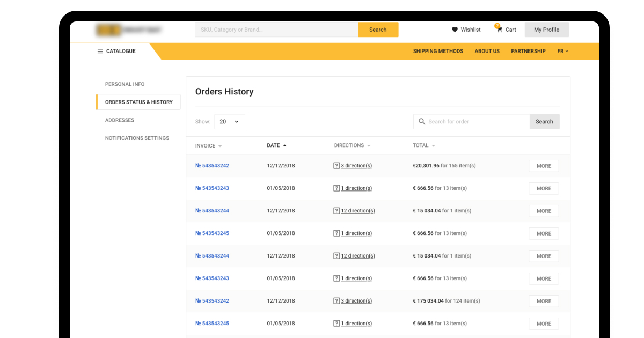This screenshot has width=644, height=338.
Task: Open the Show results count dropdown
Action: pyautogui.click(x=230, y=121)
